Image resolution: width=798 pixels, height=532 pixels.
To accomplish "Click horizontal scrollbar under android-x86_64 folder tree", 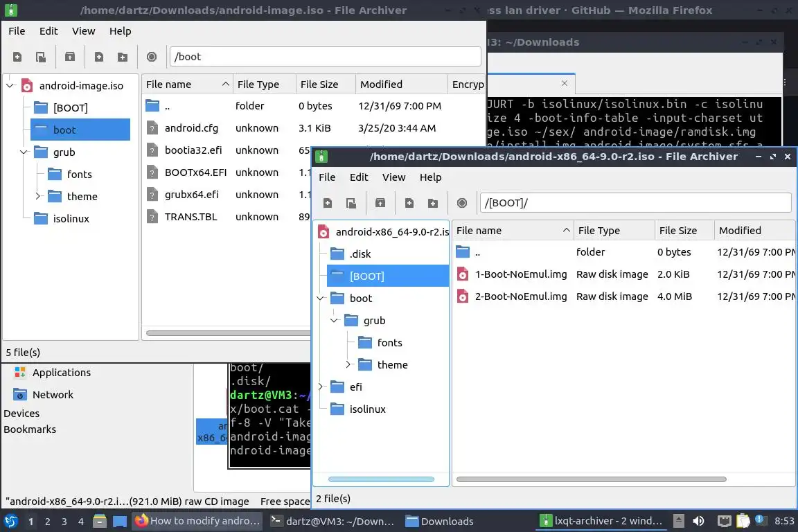I will pyautogui.click(x=381, y=479).
